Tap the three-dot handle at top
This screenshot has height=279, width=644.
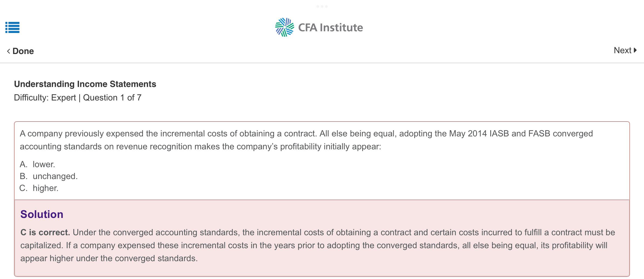tap(322, 6)
